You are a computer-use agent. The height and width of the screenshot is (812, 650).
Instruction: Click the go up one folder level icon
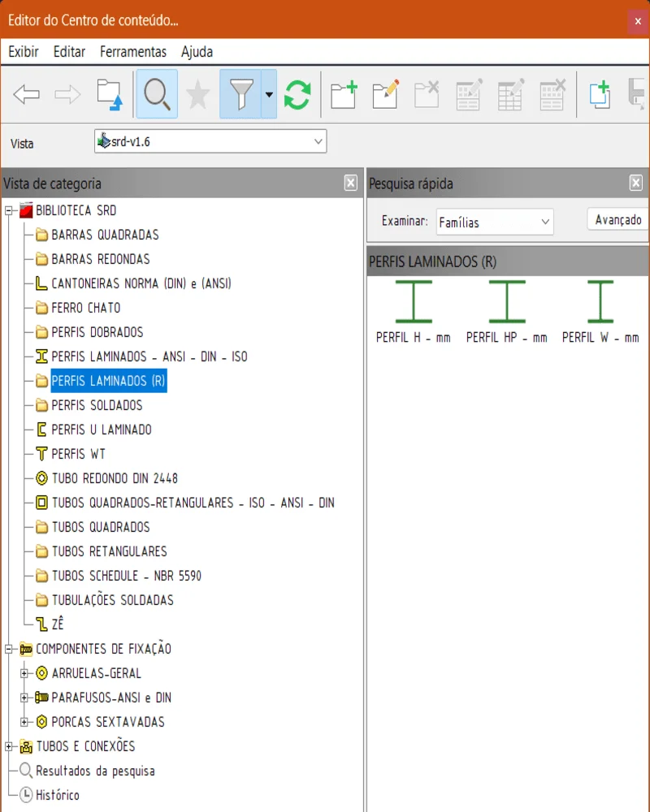109,95
